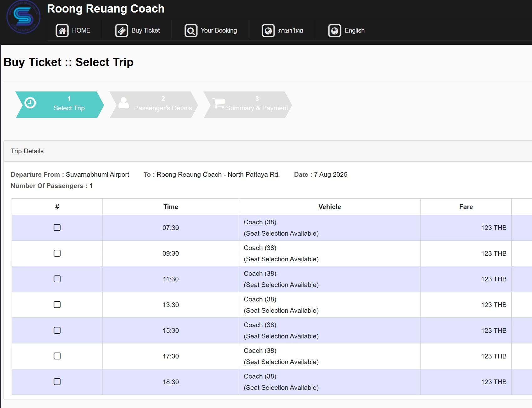Viewport: 532px width, 408px height.
Task: Select step 3 Summary & Payment
Action: 248,105
